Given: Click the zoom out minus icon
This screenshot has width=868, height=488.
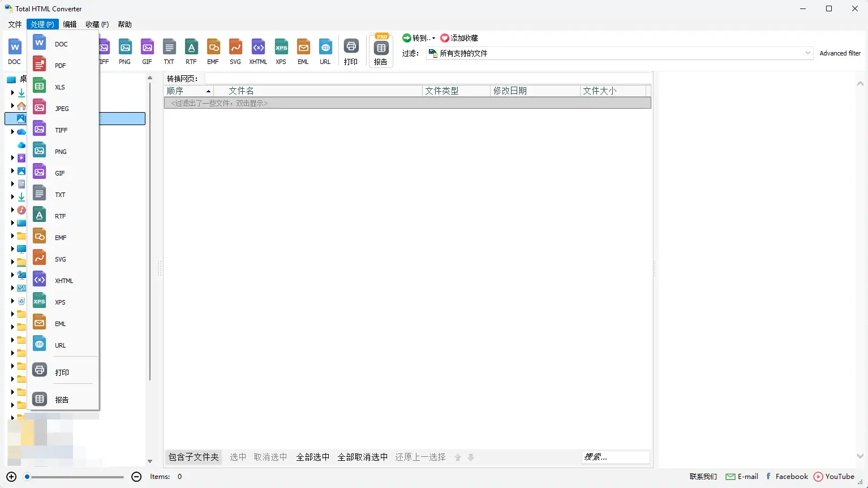Looking at the screenshot, I should 136,477.
